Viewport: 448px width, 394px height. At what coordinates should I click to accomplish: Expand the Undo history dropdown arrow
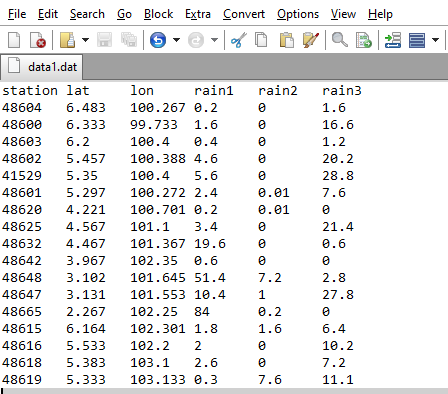[x=176, y=40]
